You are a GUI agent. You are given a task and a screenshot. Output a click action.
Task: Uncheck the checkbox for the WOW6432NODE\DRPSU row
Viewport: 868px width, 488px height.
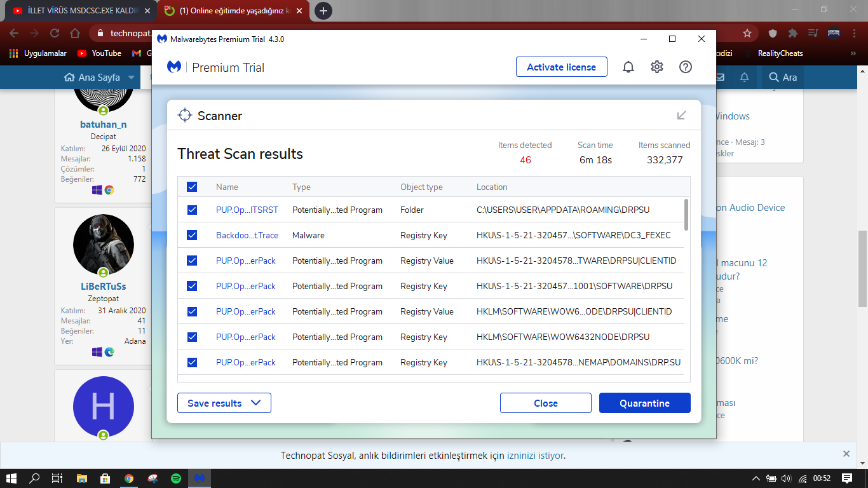click(192, 337)
